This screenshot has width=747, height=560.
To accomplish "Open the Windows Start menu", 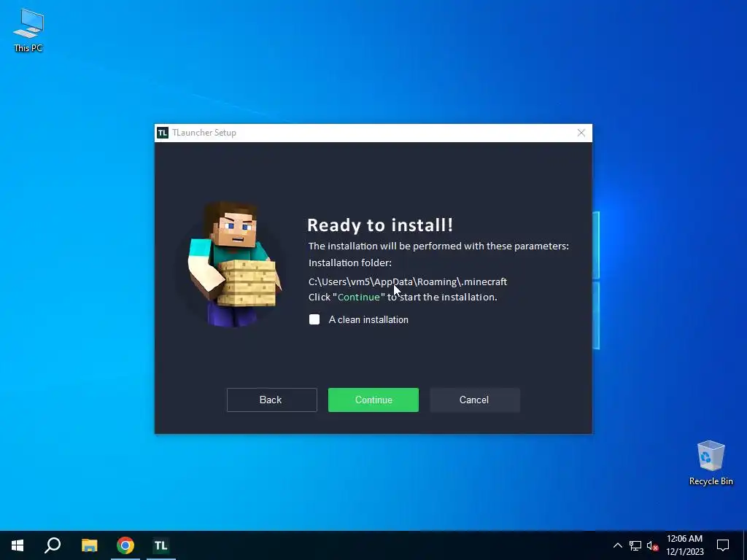I will [x=18, y=545].
